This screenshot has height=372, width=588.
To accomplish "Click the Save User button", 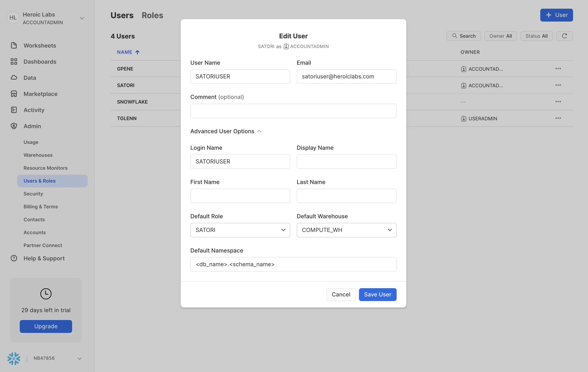I will click(377, 294).
